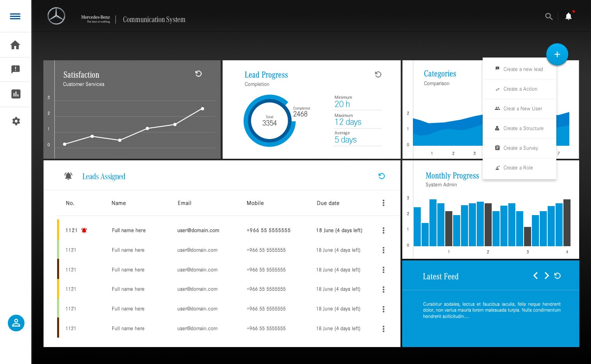This screenshot has height=364, width=591.
Task: Go to next item in Latest Feed
Action: click(x=546, y=276)
